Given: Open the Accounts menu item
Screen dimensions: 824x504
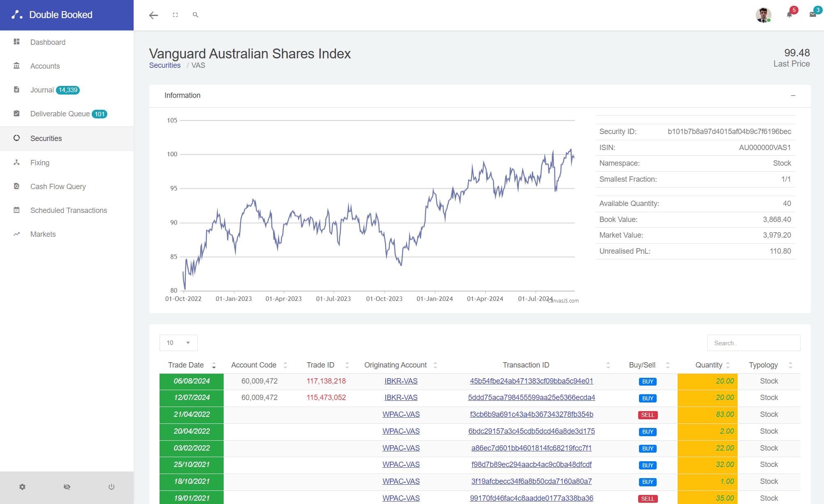Looking at the screenshot, I should tap(67, 66).
